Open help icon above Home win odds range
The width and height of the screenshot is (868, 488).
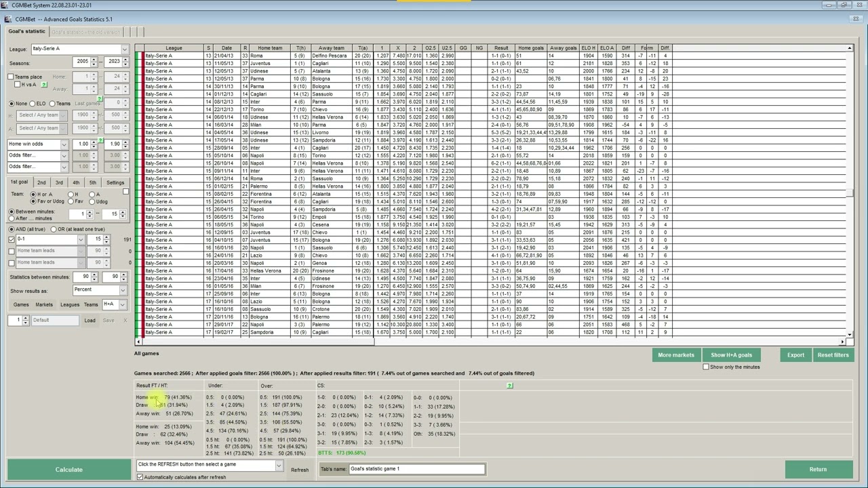[x=100, y=140]
